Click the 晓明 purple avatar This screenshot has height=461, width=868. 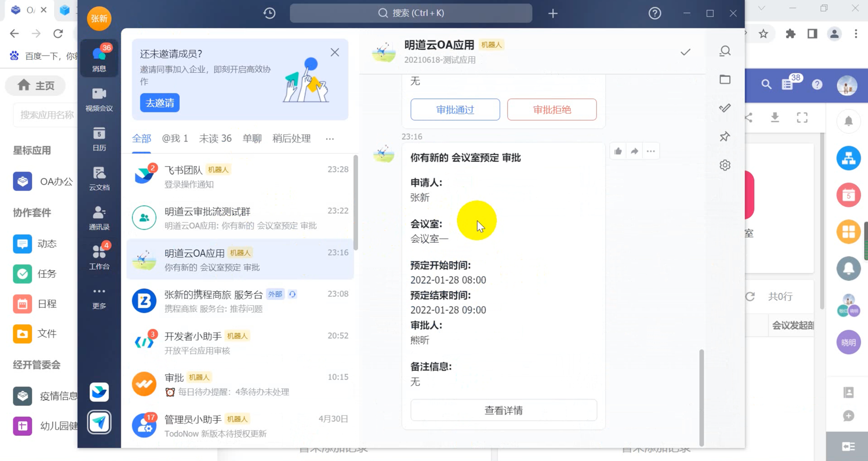(849, 342)
